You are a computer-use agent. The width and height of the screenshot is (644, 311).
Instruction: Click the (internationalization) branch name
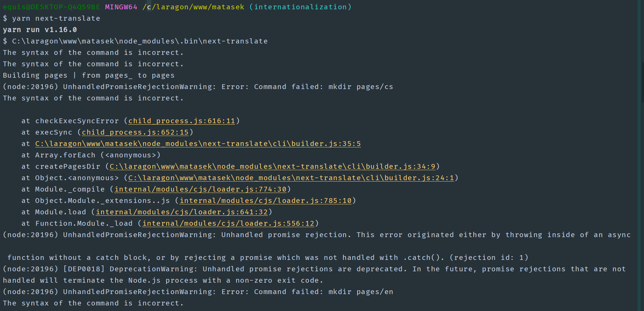tap(300, 7)
